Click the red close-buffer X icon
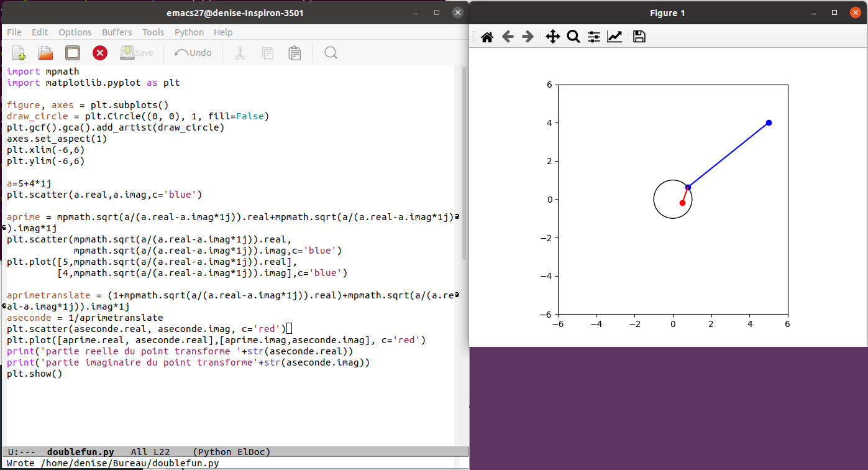 [100, 53]
